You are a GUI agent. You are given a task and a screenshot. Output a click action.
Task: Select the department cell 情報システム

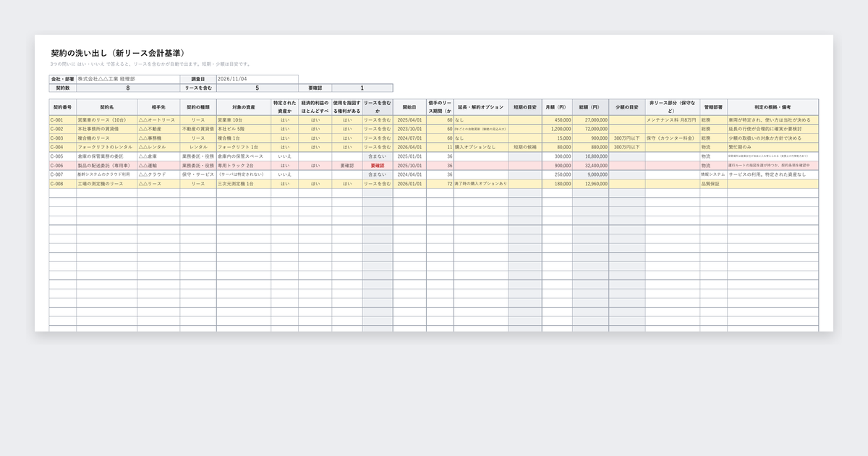(x=713, y=174)
